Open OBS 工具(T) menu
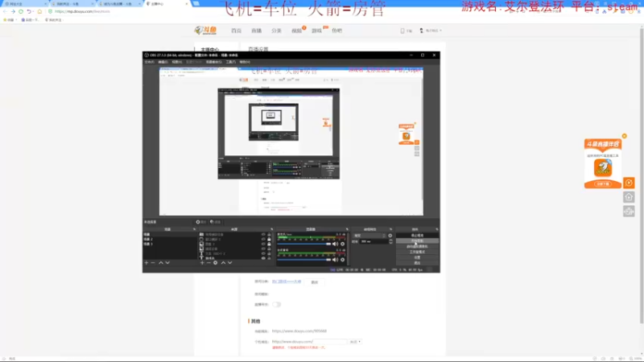 pyautogui.click(x=230, y=62)
